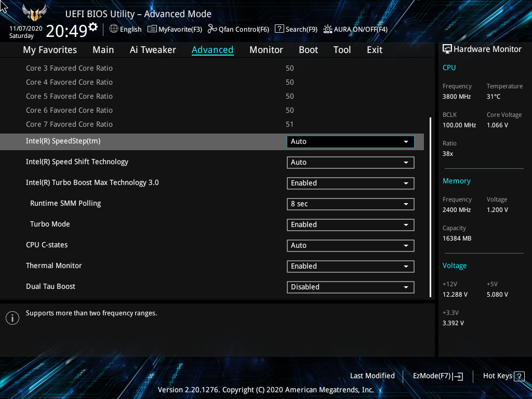Click Hot Keys text
This screenshot has height=399, width=532.
497,376
